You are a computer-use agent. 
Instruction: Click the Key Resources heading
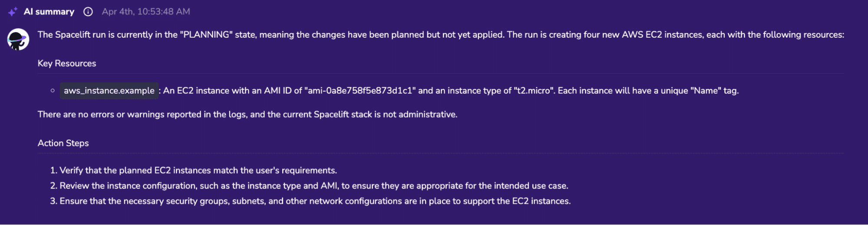(67, 63)
